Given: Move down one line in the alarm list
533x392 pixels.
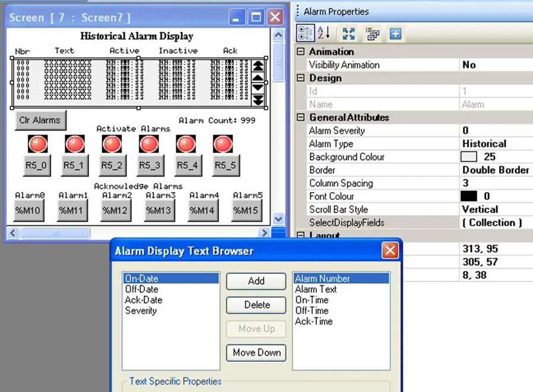Looking at the screenshot, I should [258, 88].
